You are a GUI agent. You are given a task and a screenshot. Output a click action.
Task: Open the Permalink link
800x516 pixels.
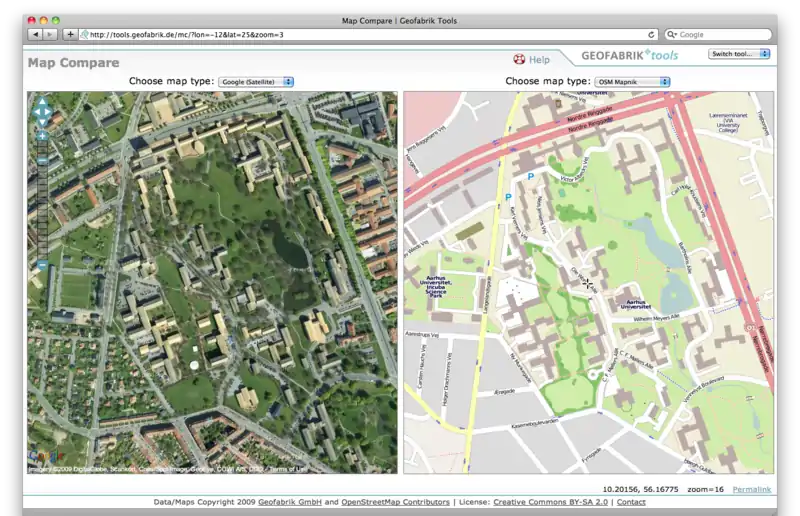click(751, 489)
